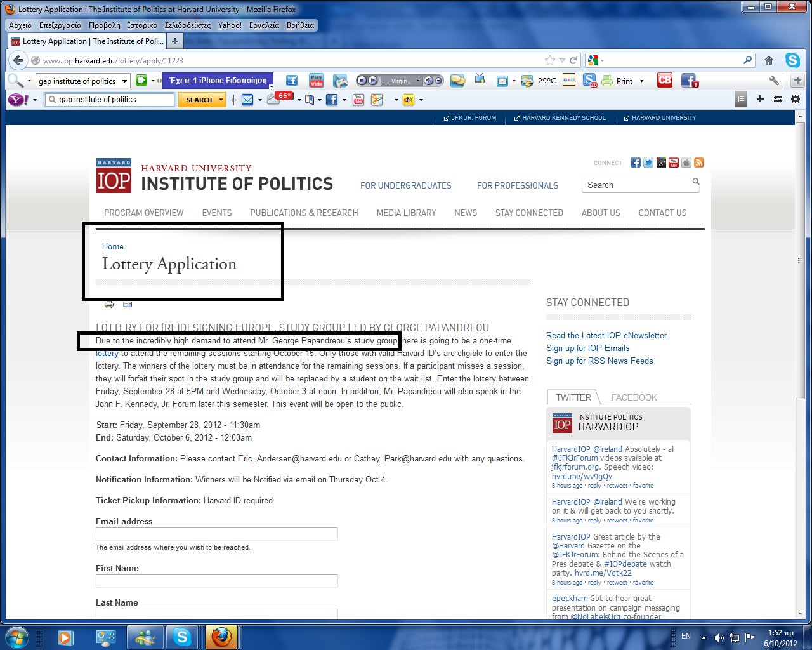The width and height of the screenshot is (812, 650).
Task: Open FOR UNDERGRADUATES navigation link
Action: click(406, 185)
